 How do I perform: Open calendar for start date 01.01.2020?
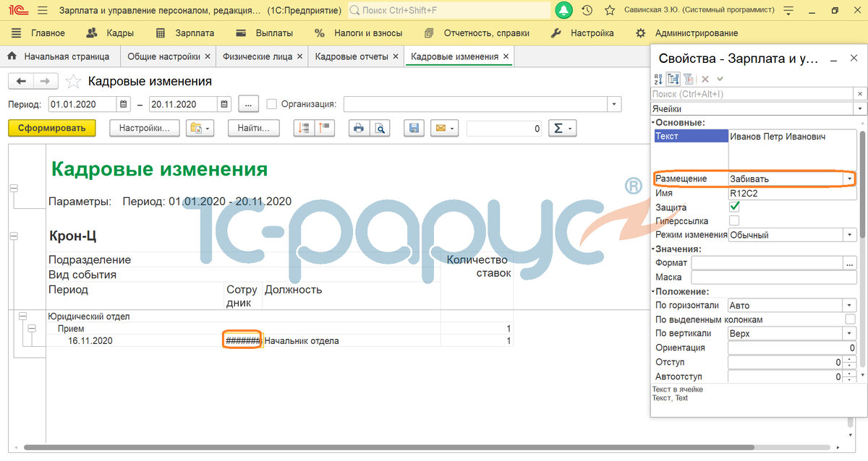point(124,105)
